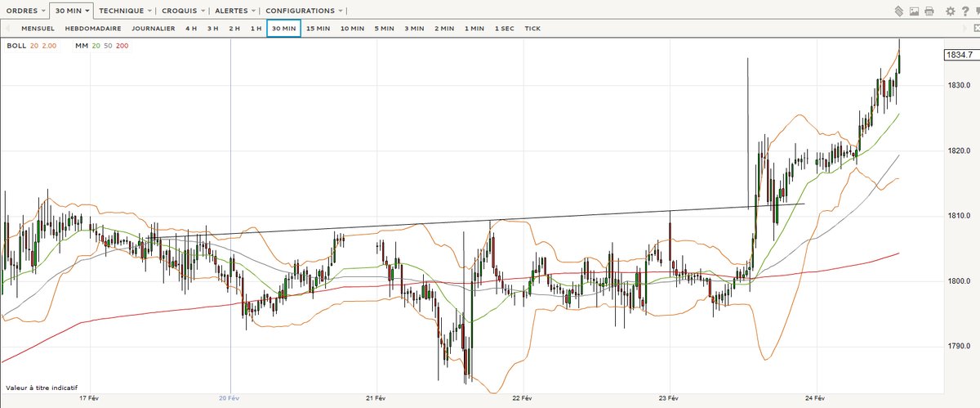Save chart as image icon
Viewport: 980px width, 408px height.
point(915,11)
